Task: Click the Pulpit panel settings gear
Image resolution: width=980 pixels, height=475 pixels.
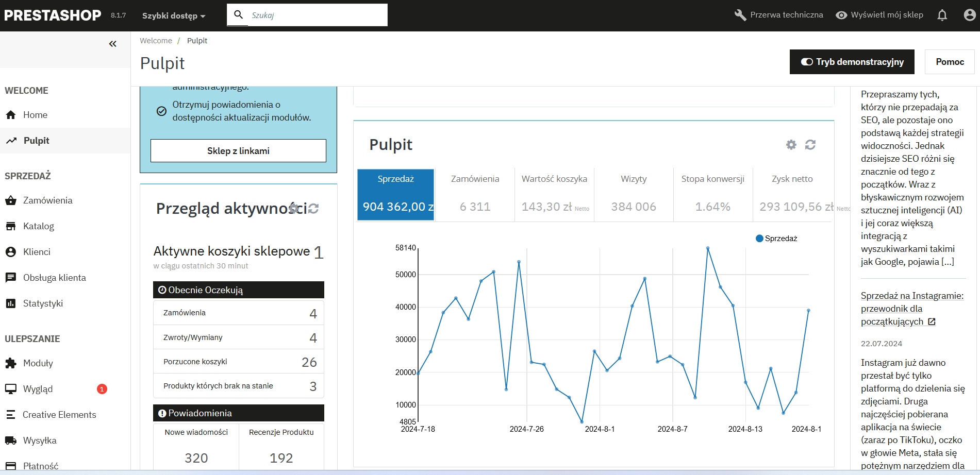Action: 791,145
